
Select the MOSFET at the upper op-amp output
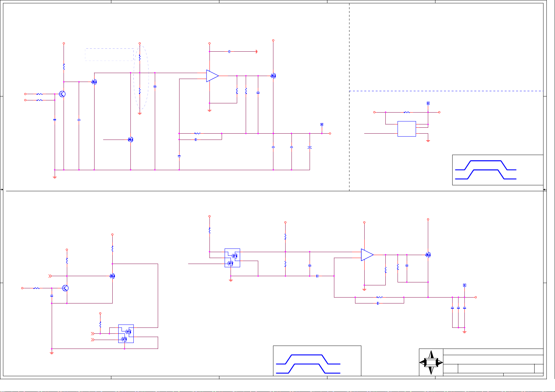click(273, 76)
